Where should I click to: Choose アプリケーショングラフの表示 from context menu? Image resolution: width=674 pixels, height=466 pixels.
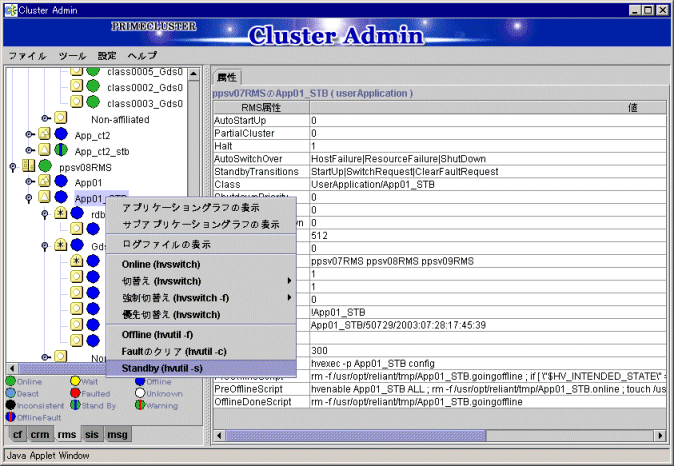pos(201,208)
